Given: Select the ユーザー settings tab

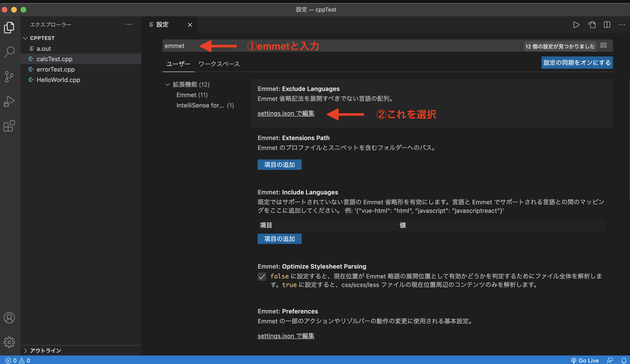Looking at the screenshot, I should [x=178, y=64].
